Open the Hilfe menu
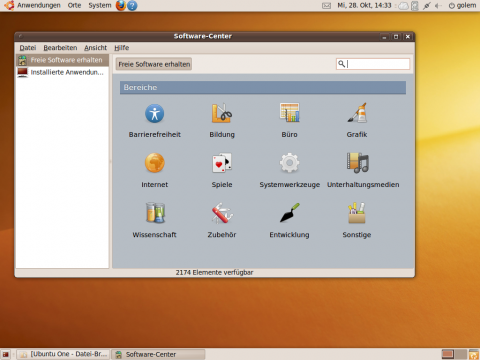Image resolution: width=480 pixels, height=360 pixels. (x=122, y=48)
